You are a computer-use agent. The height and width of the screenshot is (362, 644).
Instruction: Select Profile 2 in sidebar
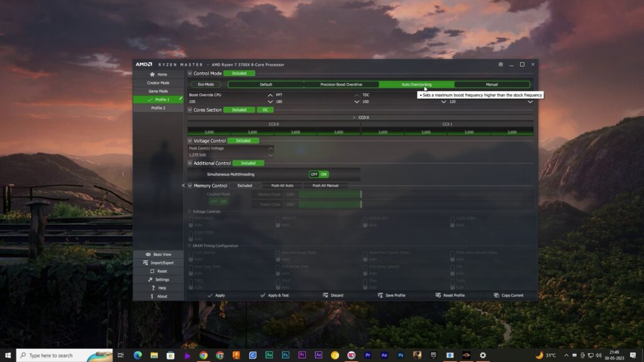pyautogui.click(x=158, y=108)
